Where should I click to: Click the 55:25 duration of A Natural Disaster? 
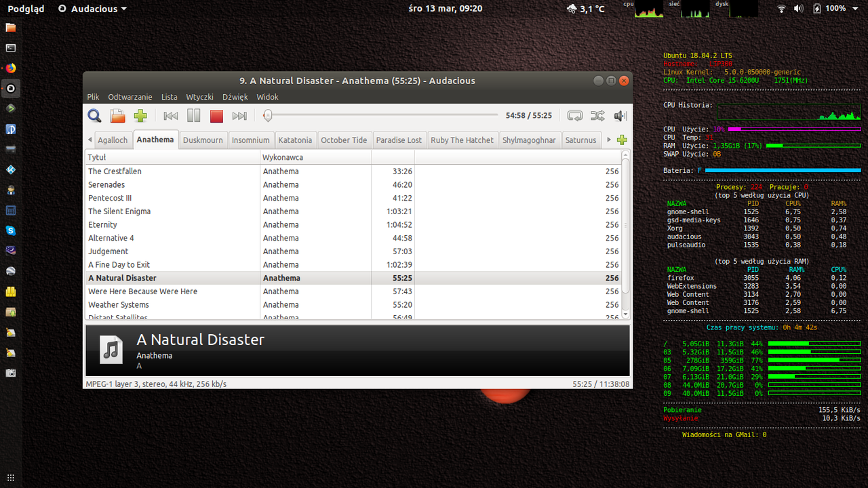[402, 278]
